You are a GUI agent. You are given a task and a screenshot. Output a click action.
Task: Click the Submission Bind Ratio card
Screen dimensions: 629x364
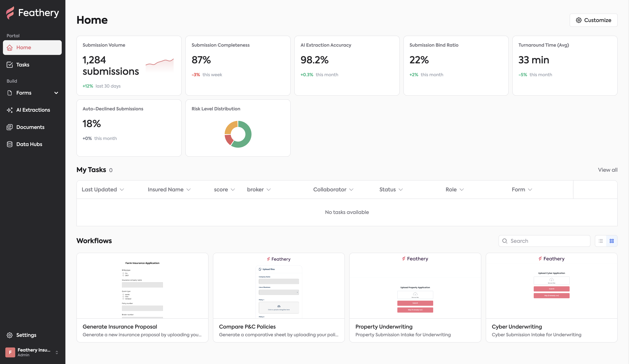click(456, 66)
